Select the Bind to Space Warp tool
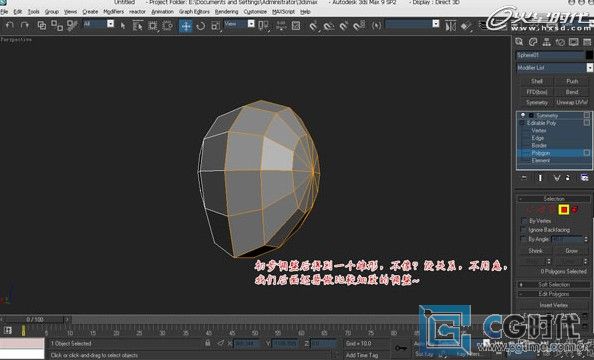 [72, 25]
